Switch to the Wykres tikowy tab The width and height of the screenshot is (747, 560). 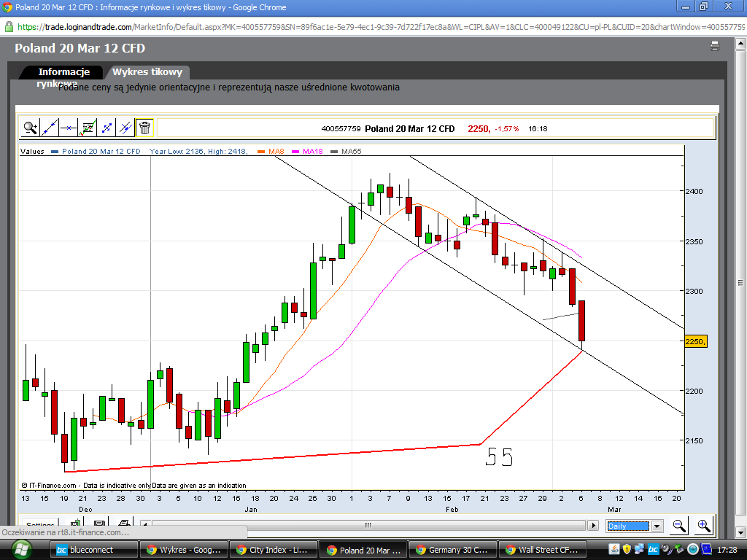pos(147,72)
